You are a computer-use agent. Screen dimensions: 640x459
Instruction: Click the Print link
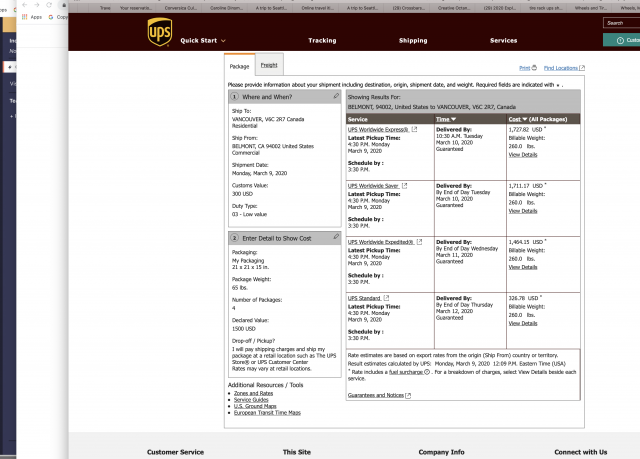tap(524, 68)
